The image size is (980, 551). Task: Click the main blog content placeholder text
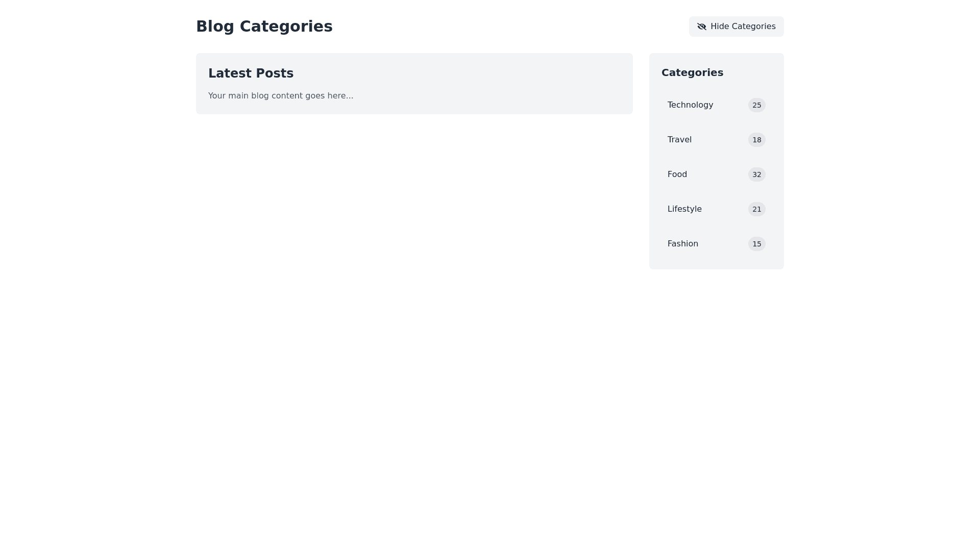[280, 96]
